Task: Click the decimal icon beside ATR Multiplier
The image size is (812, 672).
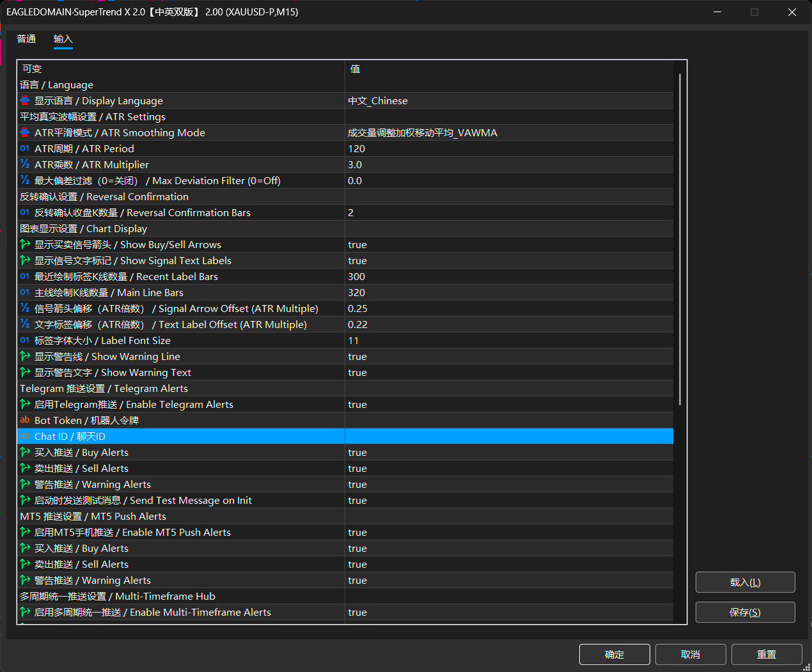Action: pyautogui.click(x=24, y=164)
